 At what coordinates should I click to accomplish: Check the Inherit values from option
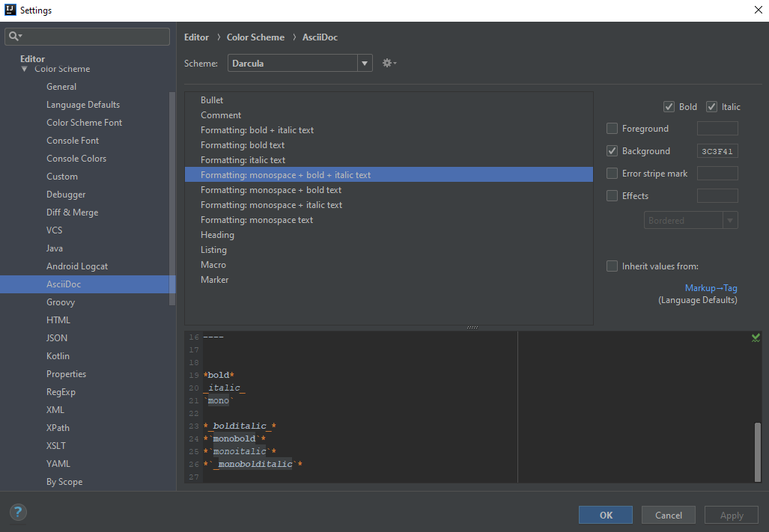[x=612, y=265]
